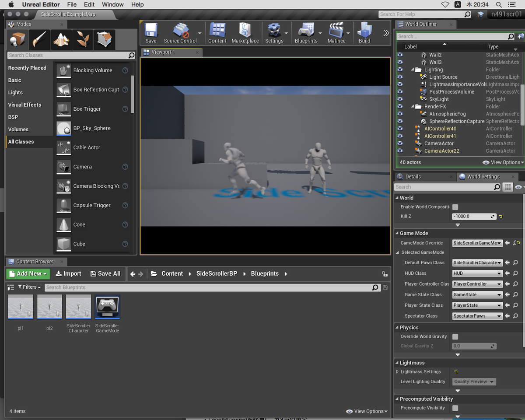Toggle visibility of Light Source actor

pos(399,77)
